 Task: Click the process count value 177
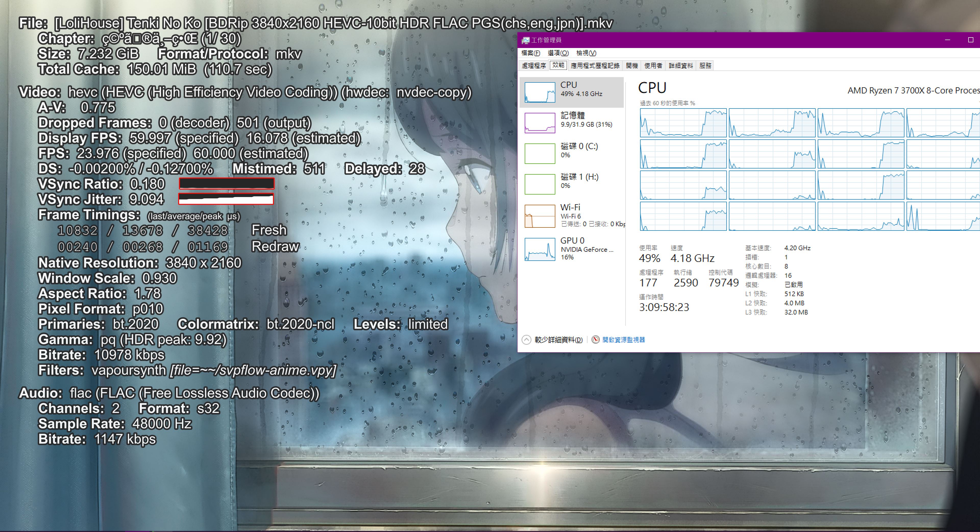(648, 283)
